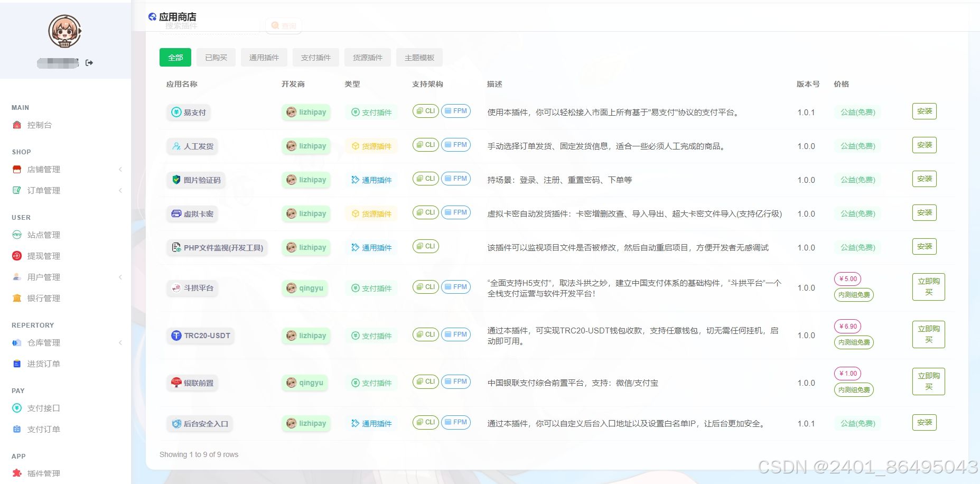This screenshot has height=484, width=980.
Task: Switch to the 已购买 tab
Action: click(216, 58)
